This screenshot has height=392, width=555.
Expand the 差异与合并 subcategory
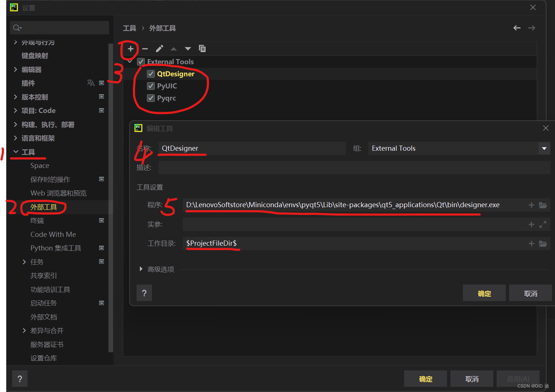(24, 330)
